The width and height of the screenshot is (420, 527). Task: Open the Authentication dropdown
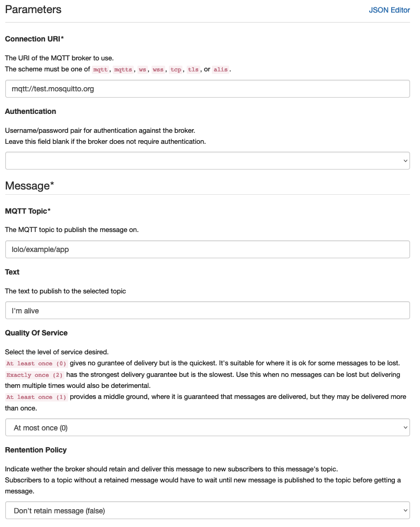[207, 160]
